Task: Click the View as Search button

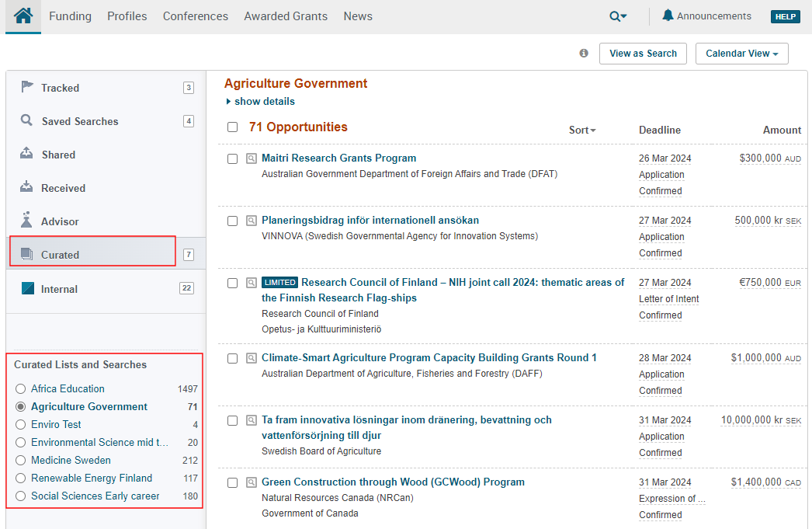Action: point(643,54)
